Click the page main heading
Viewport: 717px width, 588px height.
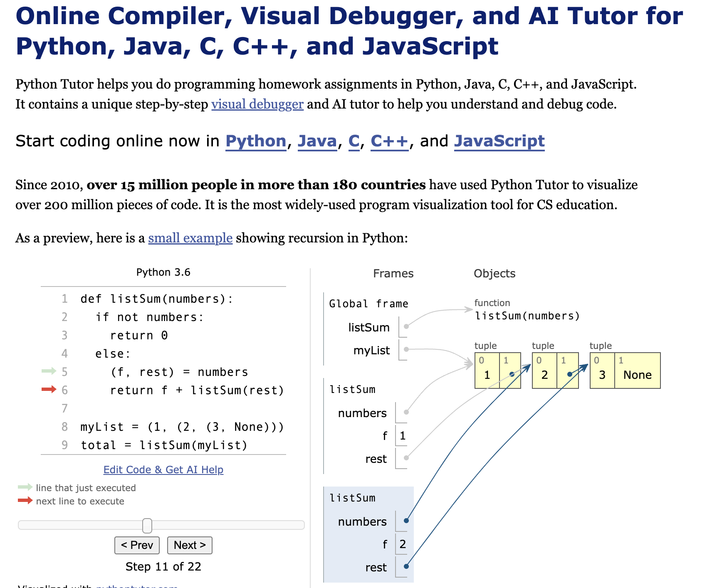tap(349, 31)
